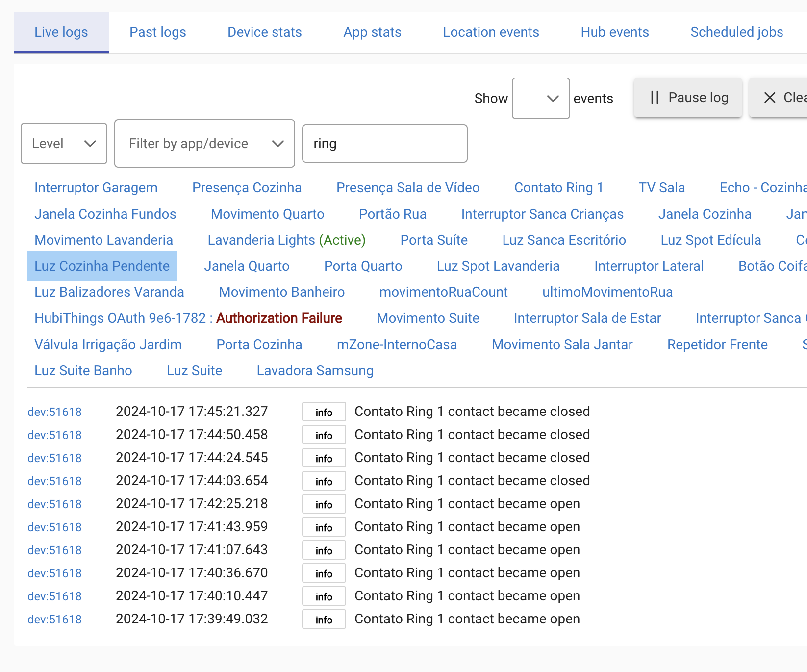Open the Location events tab
Screen dimensions: 807x672
click(491, 32)
